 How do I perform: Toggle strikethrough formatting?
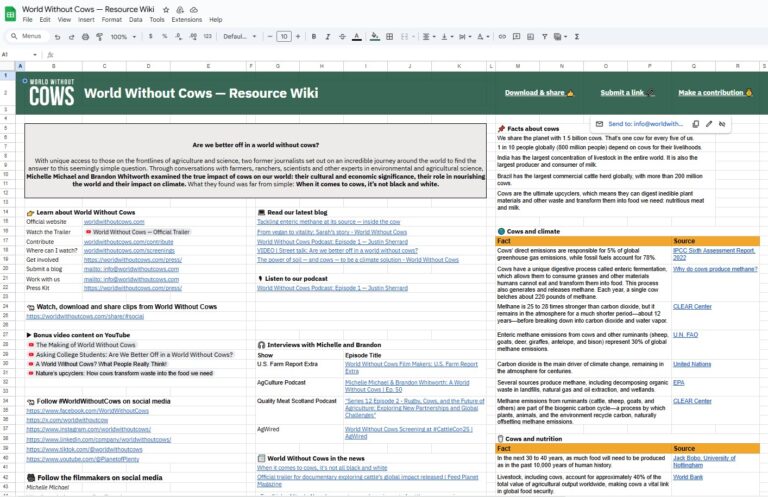342,37
